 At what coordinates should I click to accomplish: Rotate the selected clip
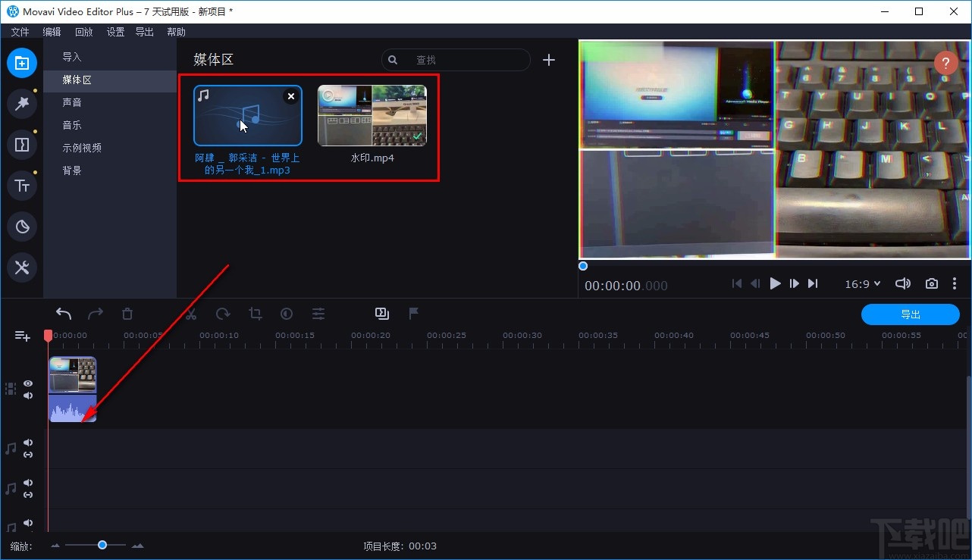click(x=223, y=314)
